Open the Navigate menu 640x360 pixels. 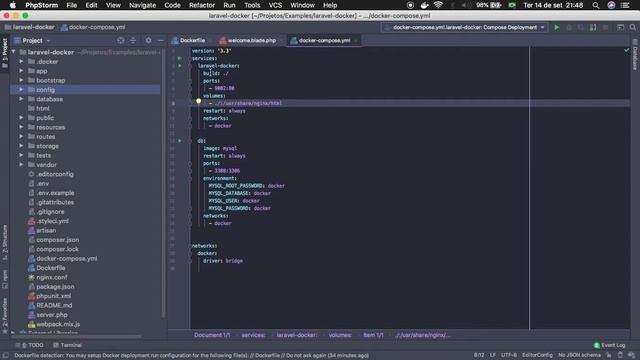click(142, 5)
